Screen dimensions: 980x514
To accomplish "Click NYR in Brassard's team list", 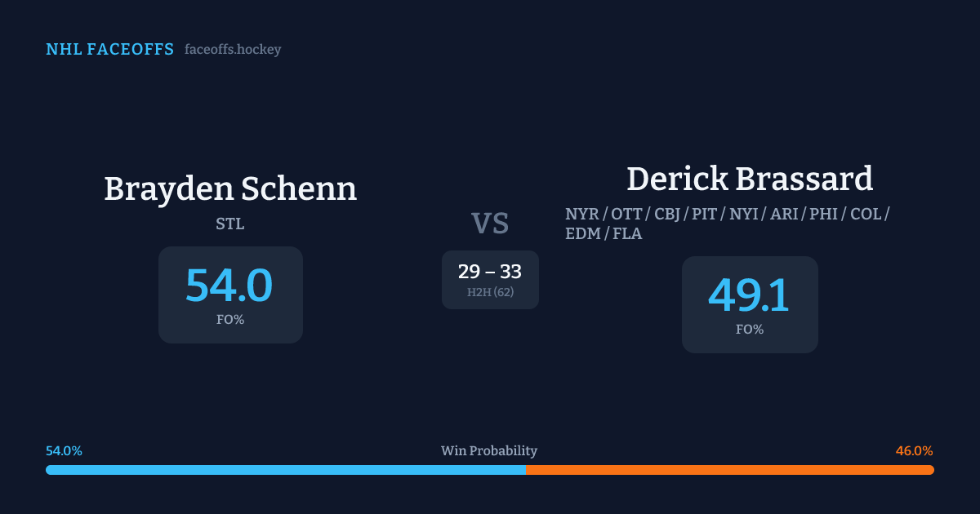I will coord(581,215).
